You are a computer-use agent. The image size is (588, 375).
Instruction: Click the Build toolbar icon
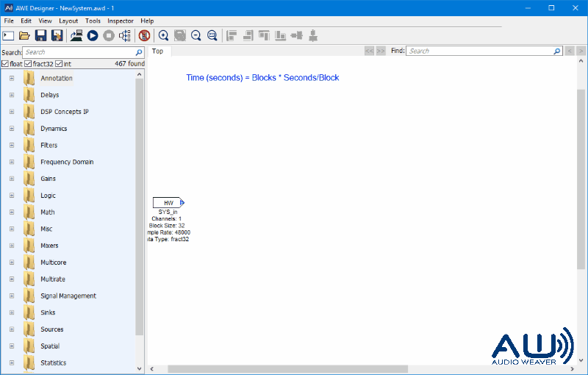(x=76, y=35)
